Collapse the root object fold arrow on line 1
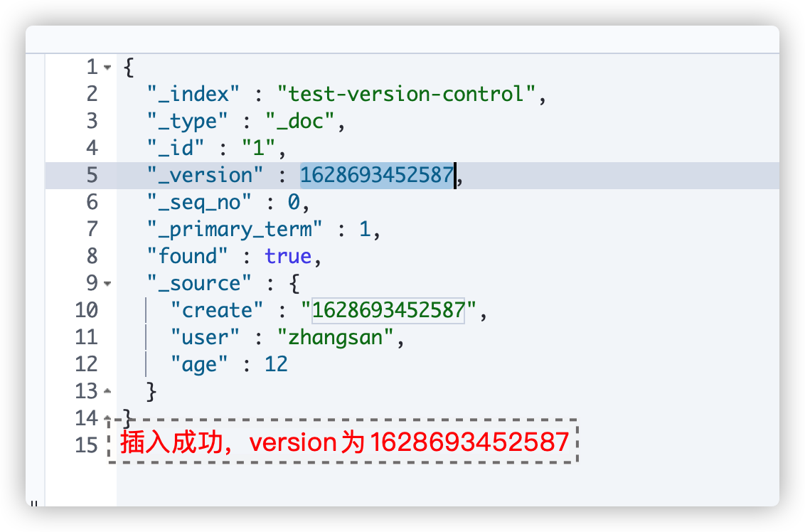Image resolution: width=805 pixels, height=532 pixels. point(107,68)
